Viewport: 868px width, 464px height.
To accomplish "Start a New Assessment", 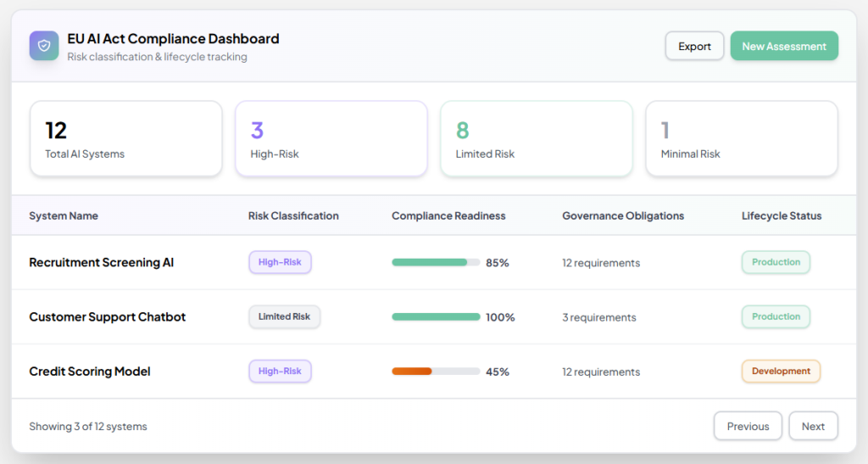I will (x=784, y=46).
